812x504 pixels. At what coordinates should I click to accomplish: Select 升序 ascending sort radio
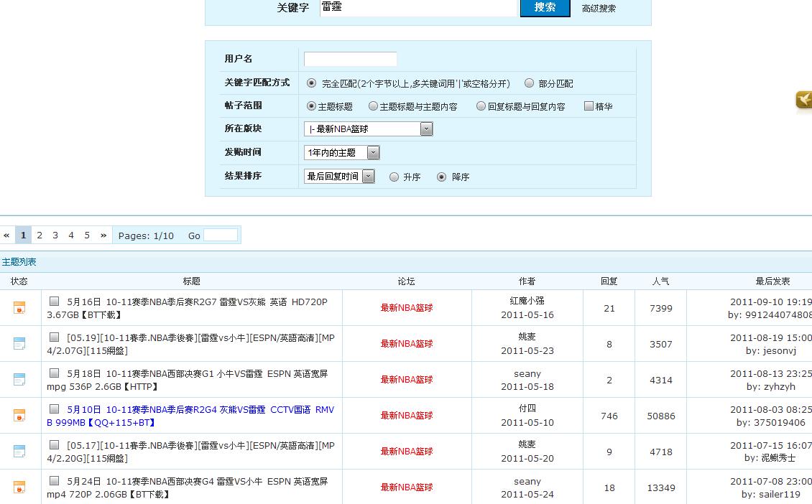[x=394, y=177]
